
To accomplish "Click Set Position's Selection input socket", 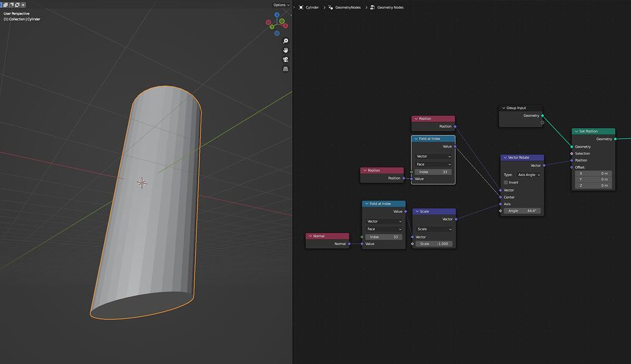I will pyautogui.click(x=572, y=154).
